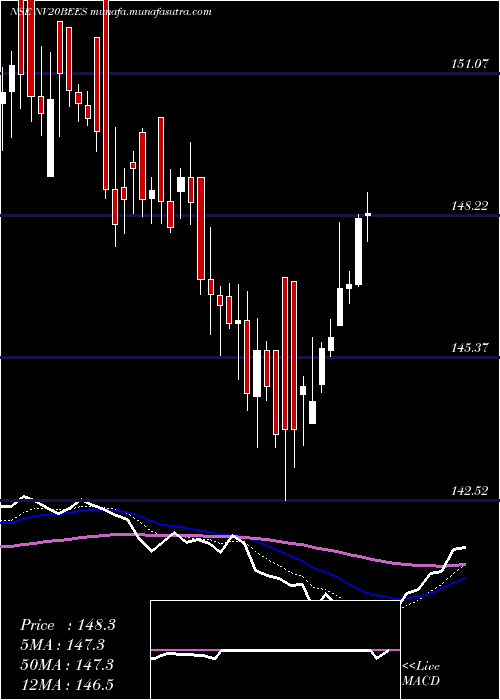Click the munafa.munafasutra.com watermark text
This screenshot has width=500, height=700.
pos(151,12)
